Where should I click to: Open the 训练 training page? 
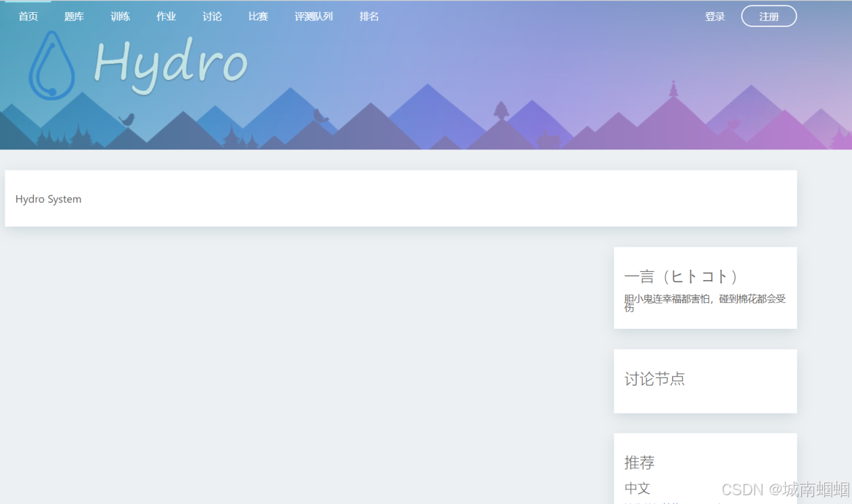tap(120, 16)
